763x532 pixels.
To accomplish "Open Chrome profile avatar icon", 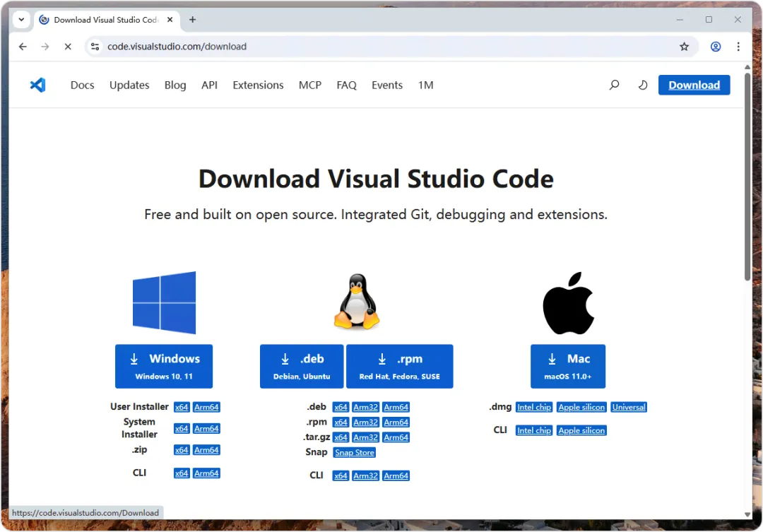I will (715, 47).
